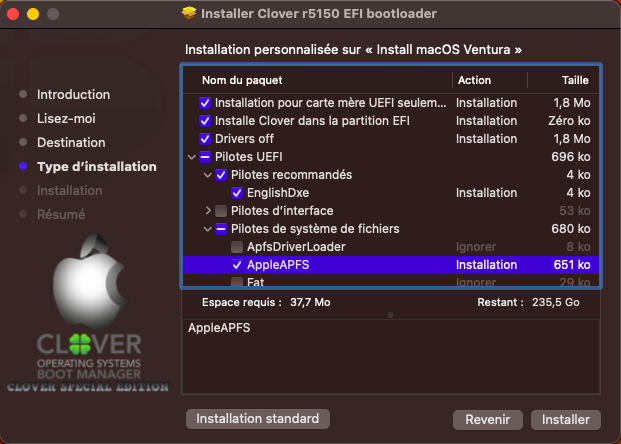Screen dimensions: 621x444
Task: Enable the ApfsDriverLoader checkbox
Action: (x=237, y=247)
